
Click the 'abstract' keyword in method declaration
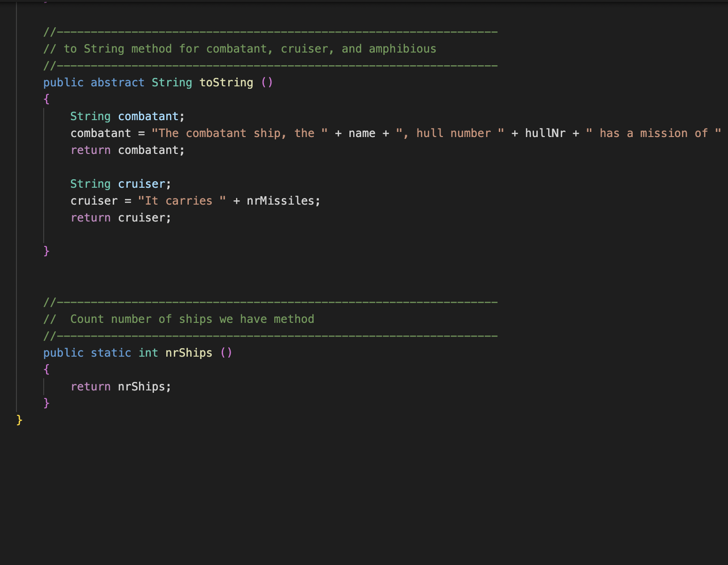(117, 83)
